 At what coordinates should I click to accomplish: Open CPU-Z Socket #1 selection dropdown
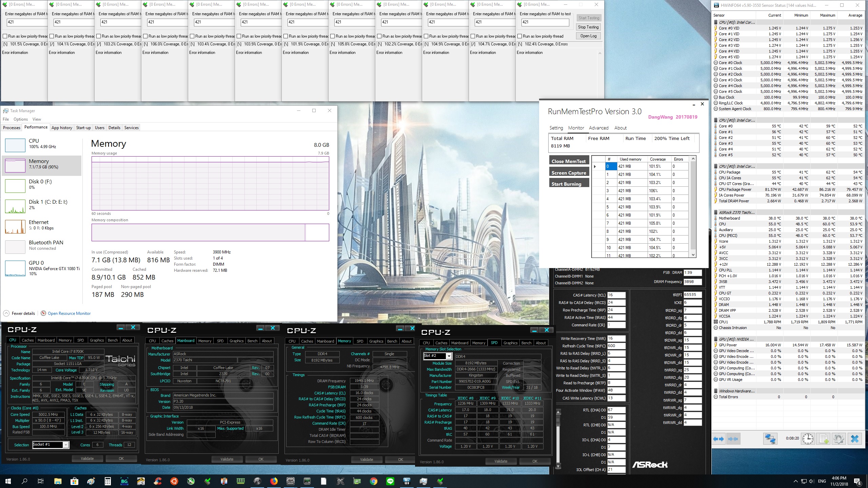66,445
